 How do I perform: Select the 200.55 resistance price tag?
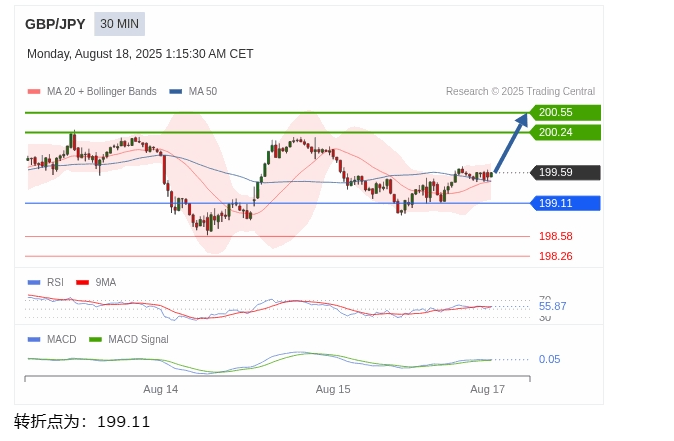pyautogui.click(x=565, y=113)
